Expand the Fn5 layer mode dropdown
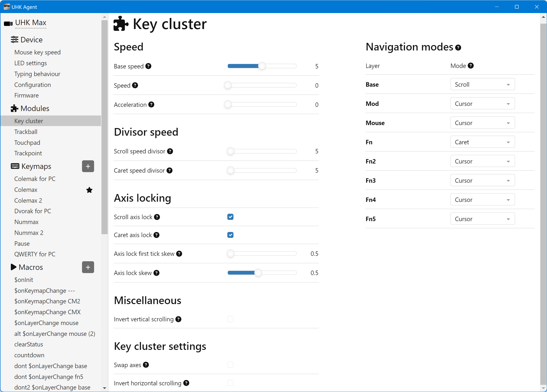The width and height of the screenshot is (547, 392). [482, 219]
